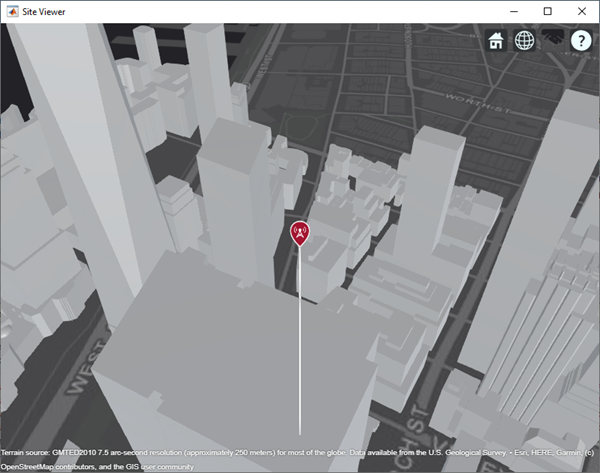Select the red transmitter site marker
Image resolution: width=600 pixels, height=473 pixels.
(x=300, y=233)
